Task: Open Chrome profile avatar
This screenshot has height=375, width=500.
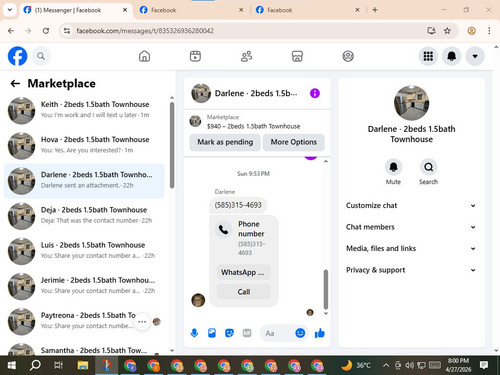Action: 471,31
